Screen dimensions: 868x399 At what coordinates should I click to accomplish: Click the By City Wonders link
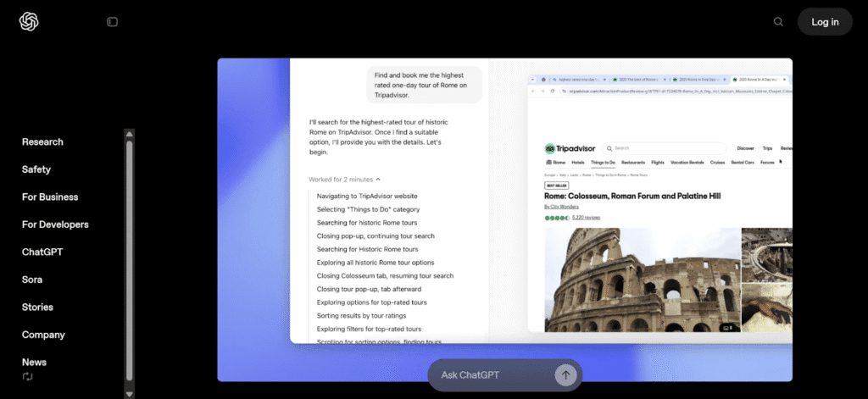tap(561, 207)
